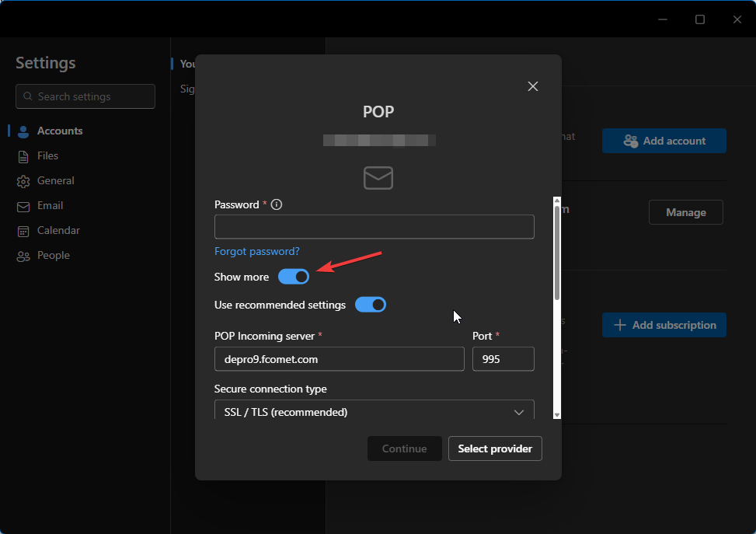Click Select provider button
The height and width of the screenshot is (534, 756).
[x=495, y=448]
